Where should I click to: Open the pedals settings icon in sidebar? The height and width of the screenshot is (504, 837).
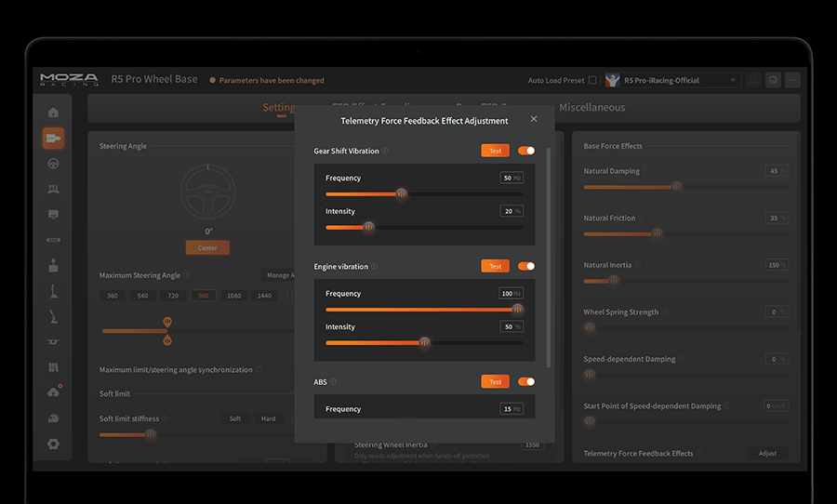(x=53, y=189)
